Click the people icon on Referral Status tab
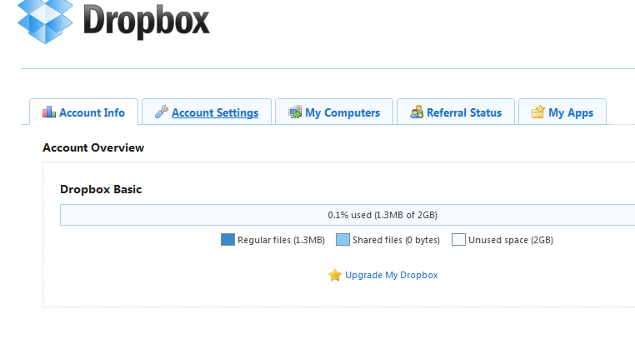 (417, 112)
